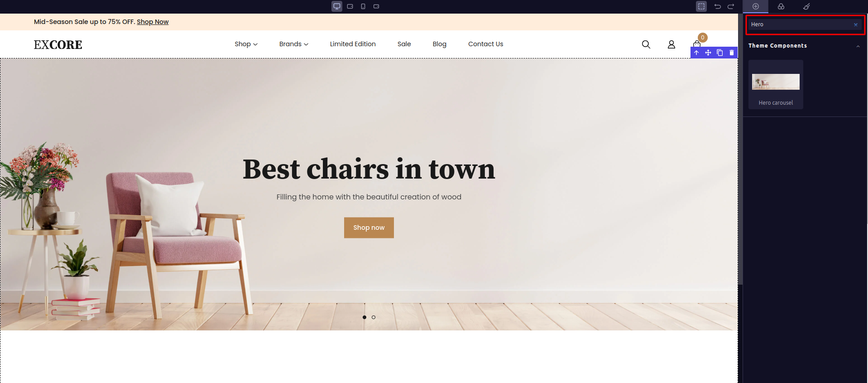The width and height of the screenshot is (868, 383).
Task: Select the Hero carousel component thumbnail
Action: click(x=776, y=84)
